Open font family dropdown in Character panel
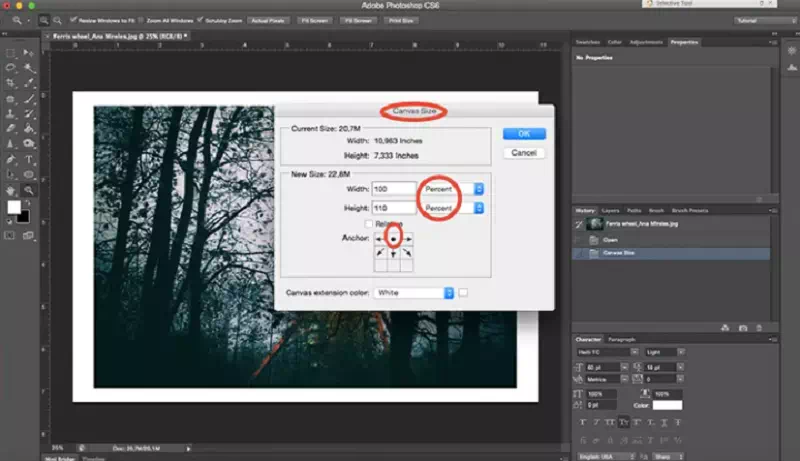 pos(607,352)
